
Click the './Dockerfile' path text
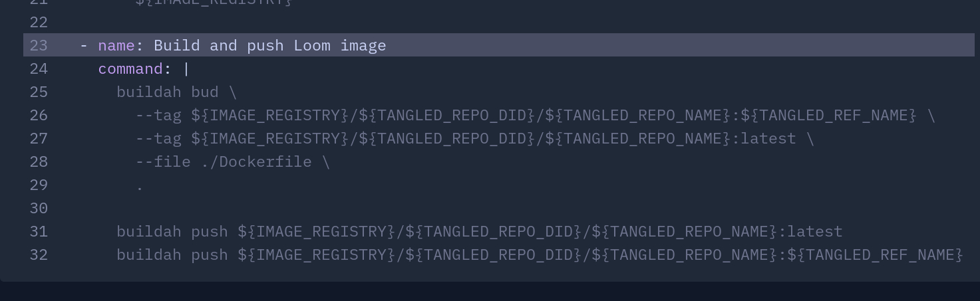(x=256, y=161)
